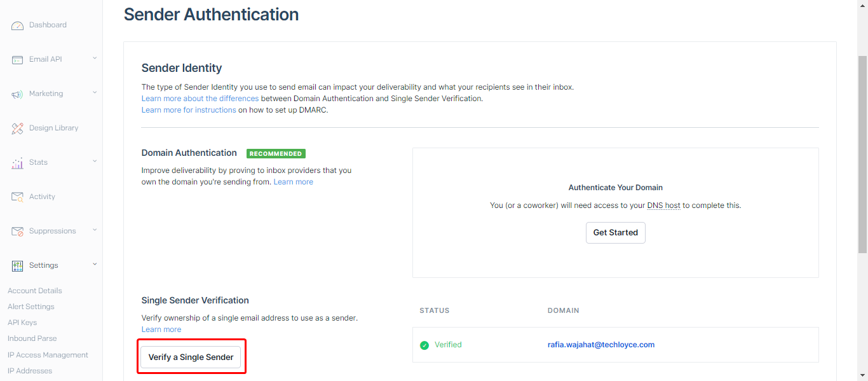
Task: Open 'Learn more for instructions' DMARC link
Action: (189, 110)
